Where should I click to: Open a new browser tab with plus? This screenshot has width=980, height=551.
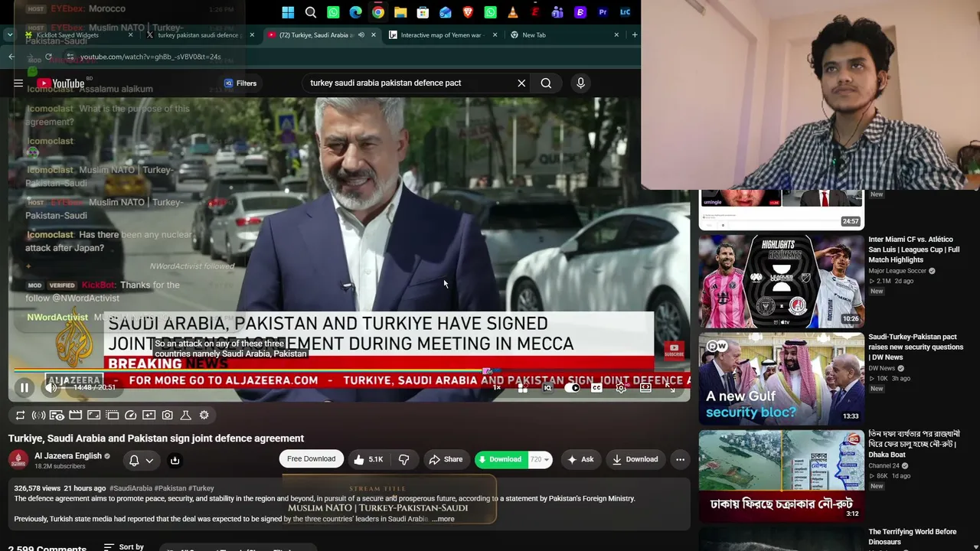634,35
